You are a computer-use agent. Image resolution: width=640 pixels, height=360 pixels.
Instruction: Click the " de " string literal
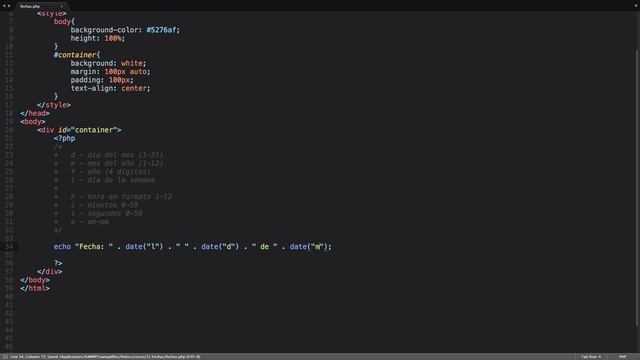pyautogui.click(x=264, y=247)
